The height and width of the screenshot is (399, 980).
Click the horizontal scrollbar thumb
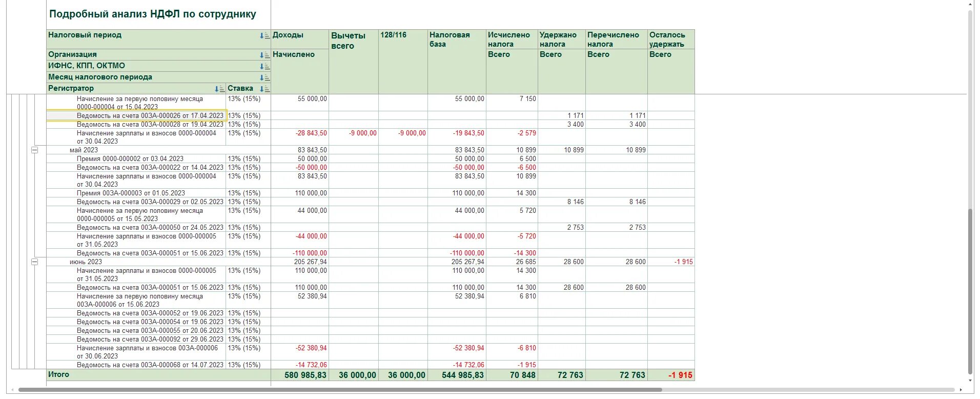341,390
